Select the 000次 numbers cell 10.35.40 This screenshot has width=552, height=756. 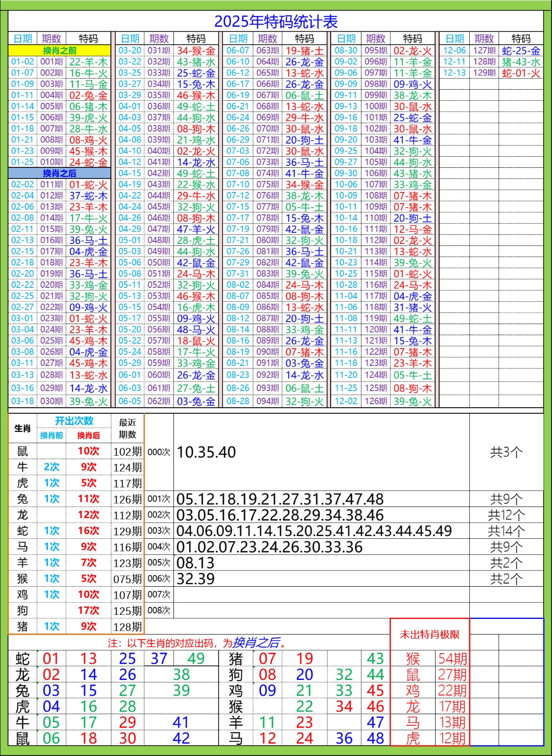207,452
